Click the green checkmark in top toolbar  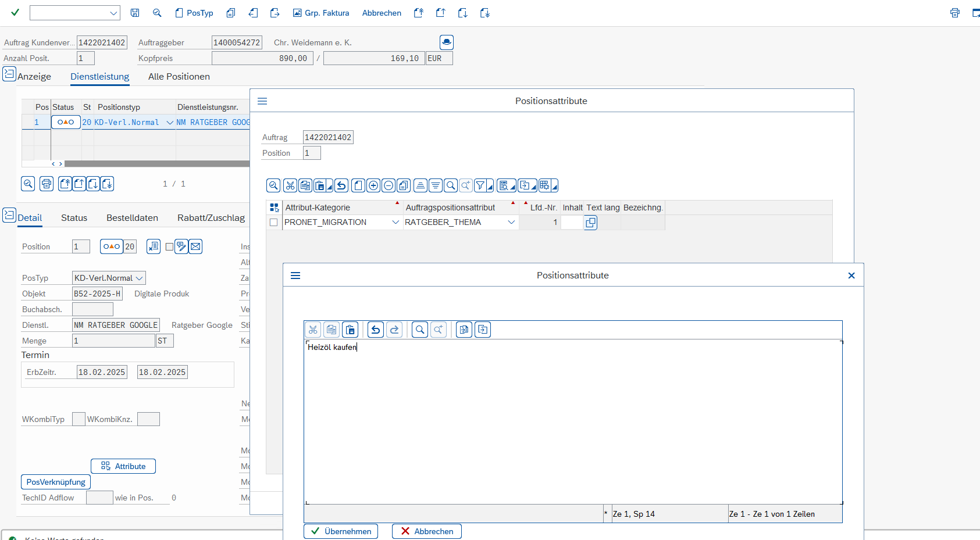click(15, 12)
